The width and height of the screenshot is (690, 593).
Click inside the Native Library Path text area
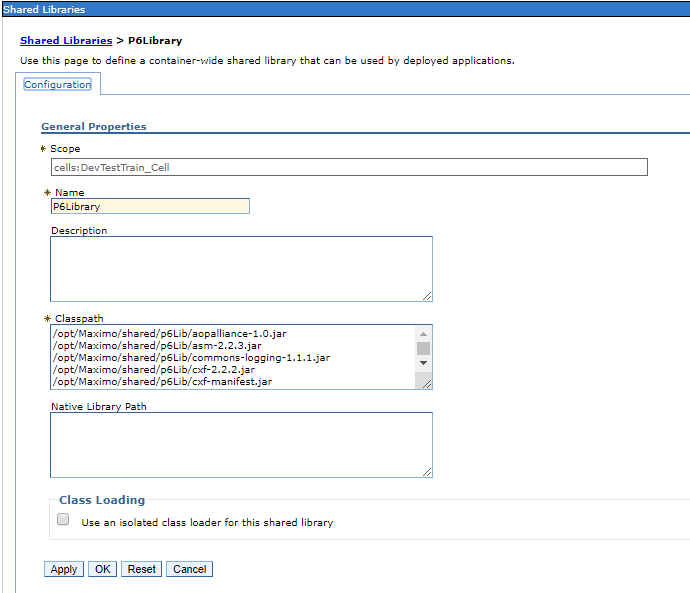point(241,445)
